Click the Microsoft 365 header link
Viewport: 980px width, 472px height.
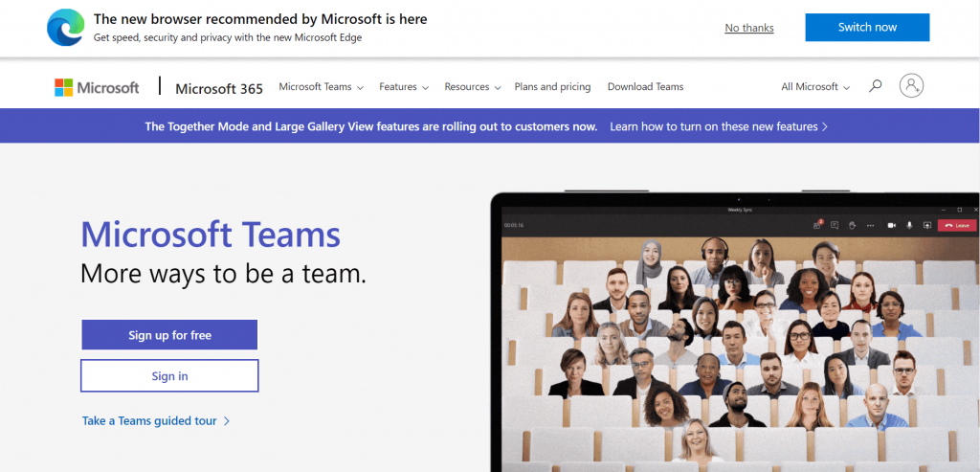point(219,88)
